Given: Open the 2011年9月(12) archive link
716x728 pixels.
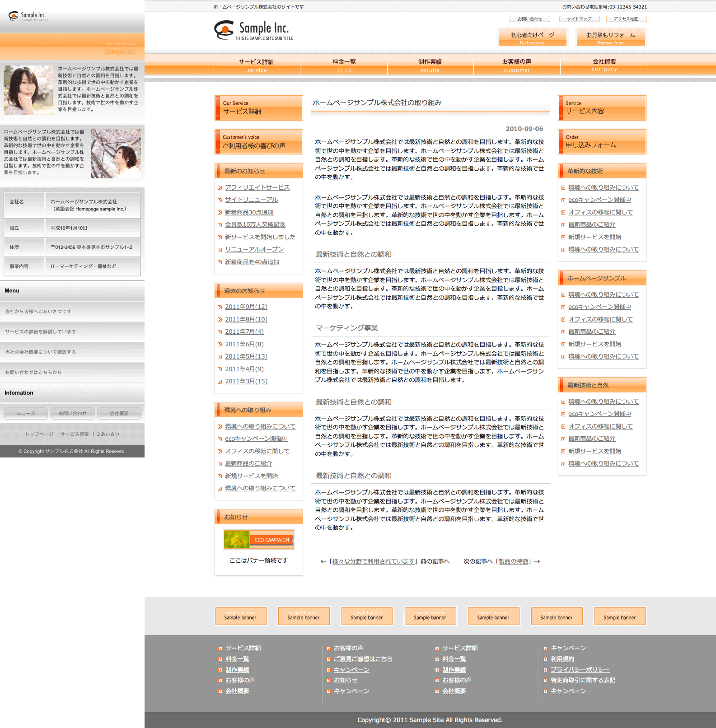Looking at the screenshot, I should [x=246, y=307].
